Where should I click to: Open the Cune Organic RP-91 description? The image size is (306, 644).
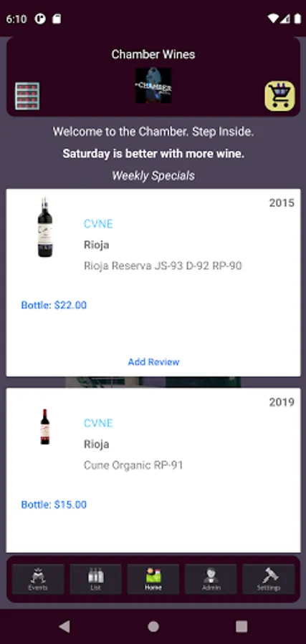pos(133,465)
